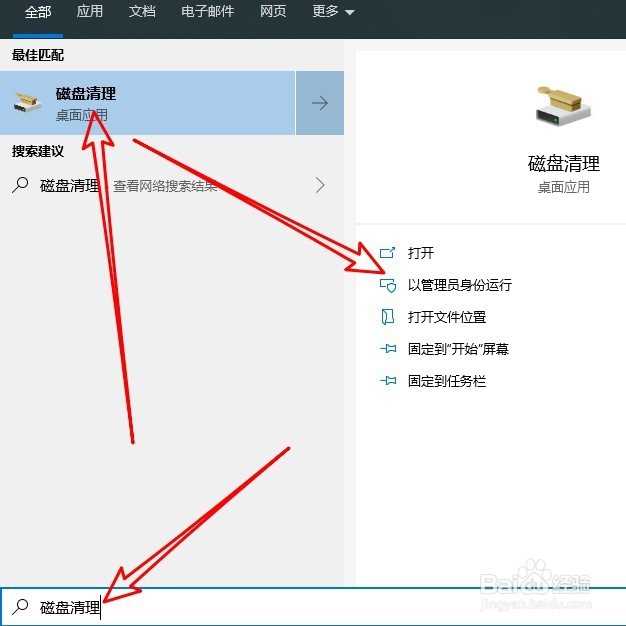The height and width of the screenshot is (626, 626).
Task: Switch to the 网页 tab
Action: 273,11
